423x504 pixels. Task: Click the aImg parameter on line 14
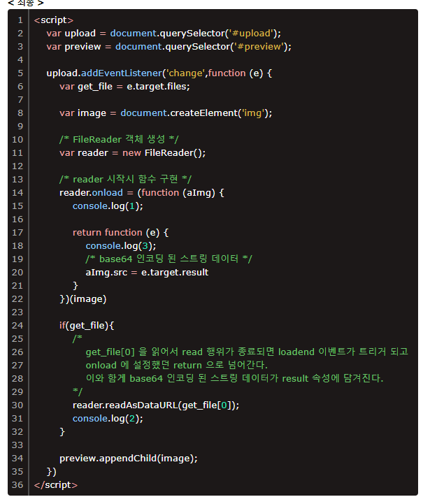(199, 193)
